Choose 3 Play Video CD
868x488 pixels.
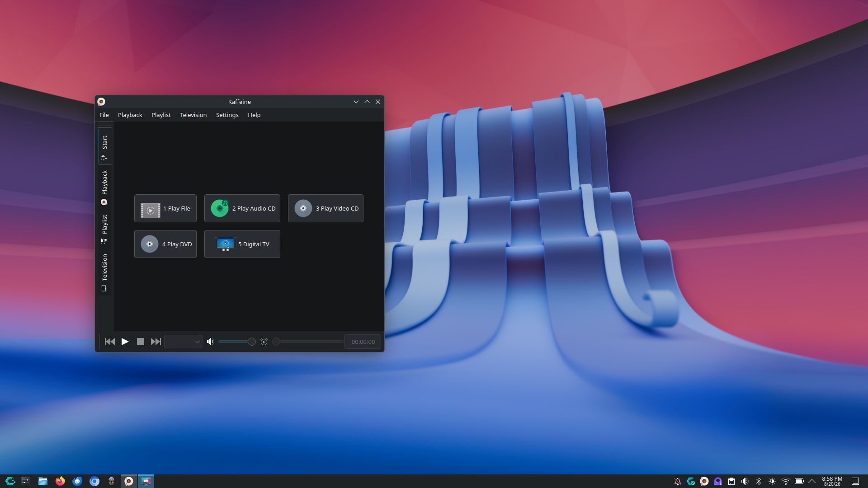coord(325,208)
